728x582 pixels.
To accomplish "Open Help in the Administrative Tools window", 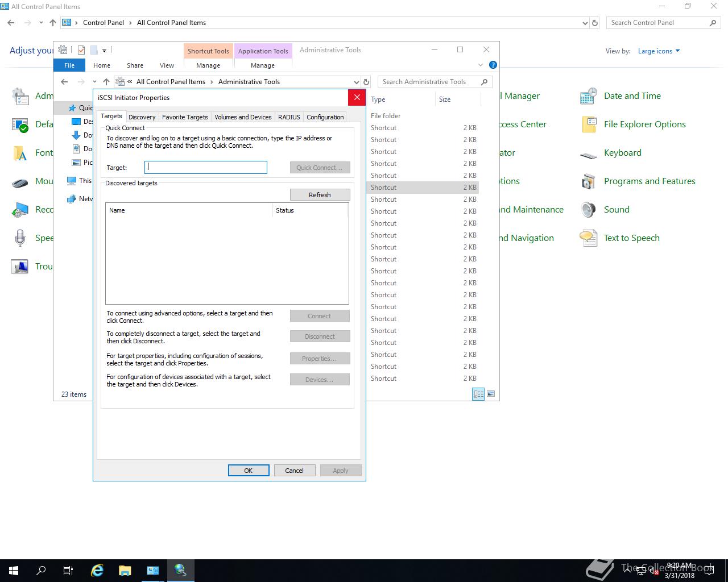I will coord(493,65).
